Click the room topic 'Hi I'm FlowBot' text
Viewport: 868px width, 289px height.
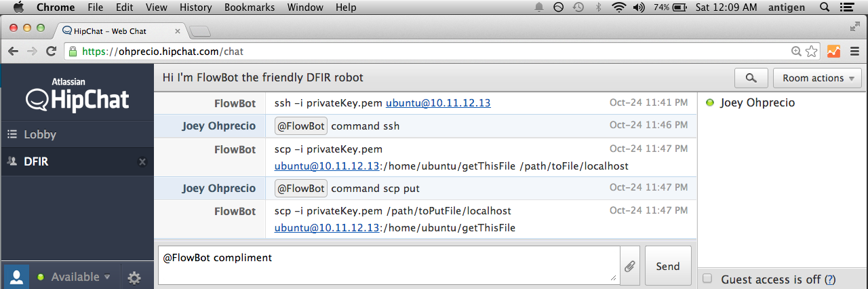pos(263,78)
